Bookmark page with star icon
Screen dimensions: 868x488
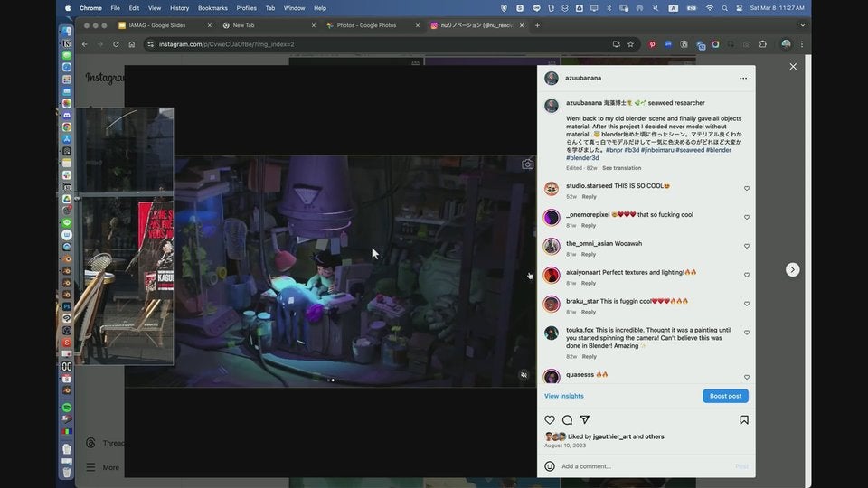coord(630,44)
